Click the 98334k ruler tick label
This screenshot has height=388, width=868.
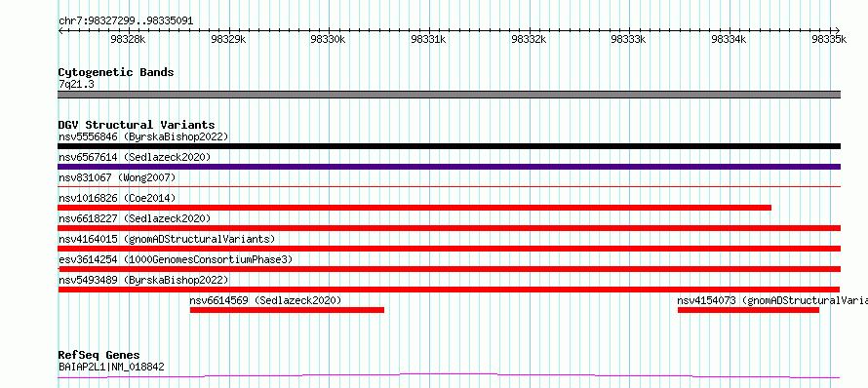pos(730,39)
